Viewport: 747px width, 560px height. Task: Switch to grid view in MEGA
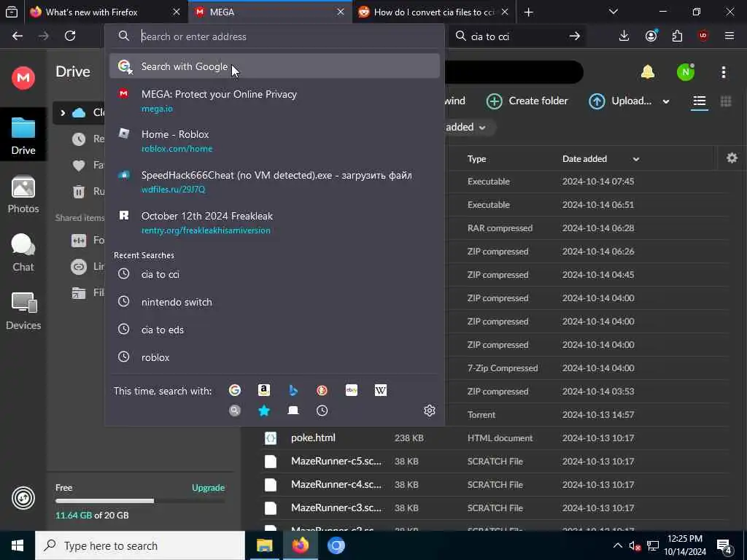tap(726, 101)
